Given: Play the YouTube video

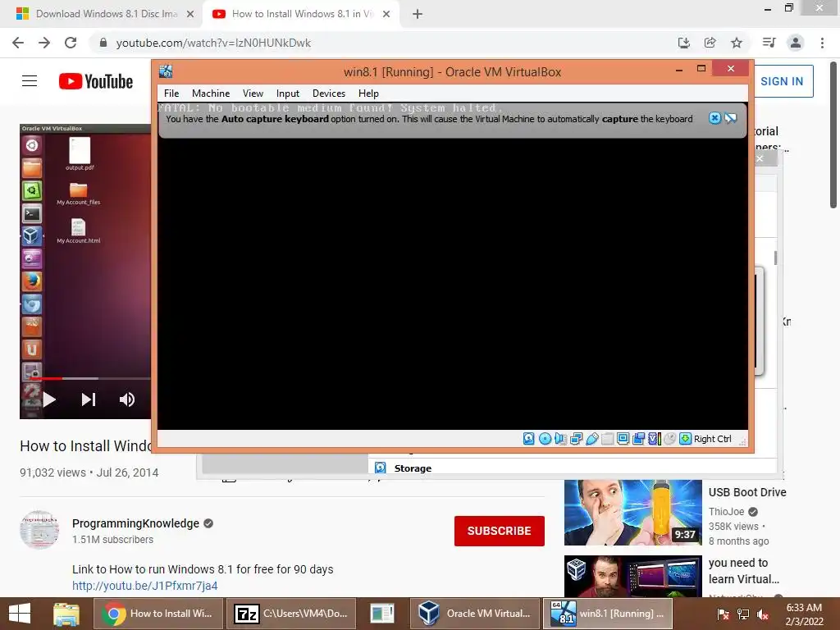Looking at the screenshot, I should [49, 399].
